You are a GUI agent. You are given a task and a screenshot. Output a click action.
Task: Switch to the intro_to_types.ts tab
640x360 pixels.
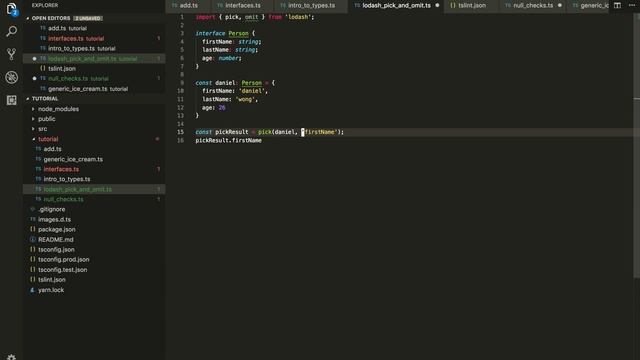[311, 5]
